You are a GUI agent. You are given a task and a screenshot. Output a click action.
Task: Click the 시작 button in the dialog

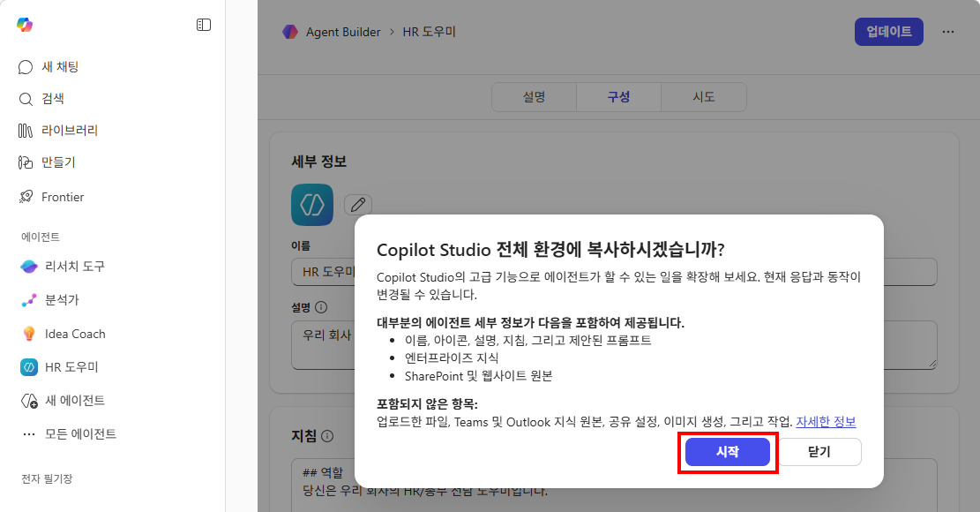click(728, 451)
